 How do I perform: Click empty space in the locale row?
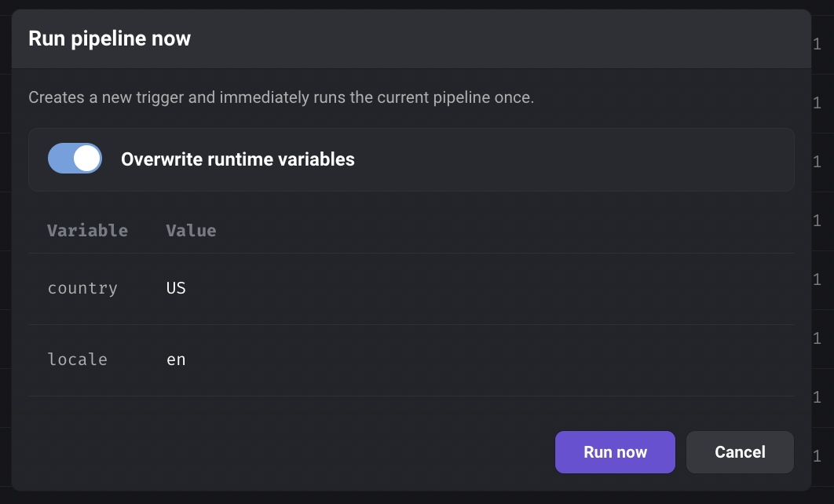click(x=479, y=360)
